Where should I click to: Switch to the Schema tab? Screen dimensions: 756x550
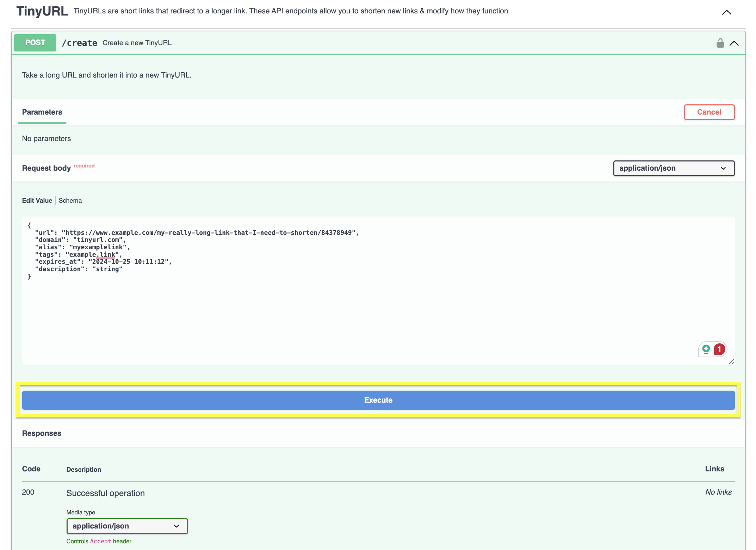coord(70,201)
